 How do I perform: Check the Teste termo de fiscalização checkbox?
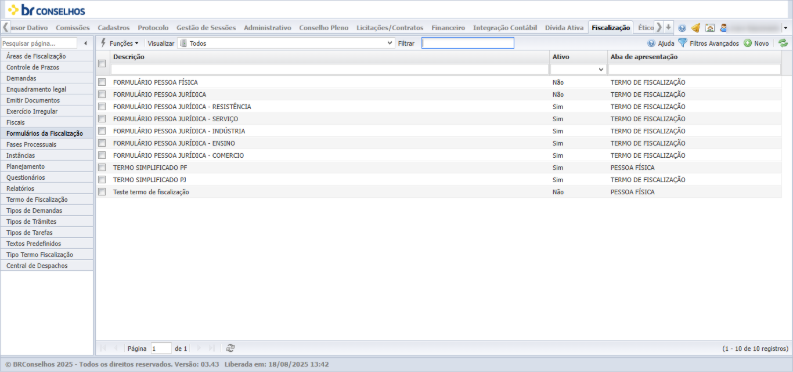[102, 192]
